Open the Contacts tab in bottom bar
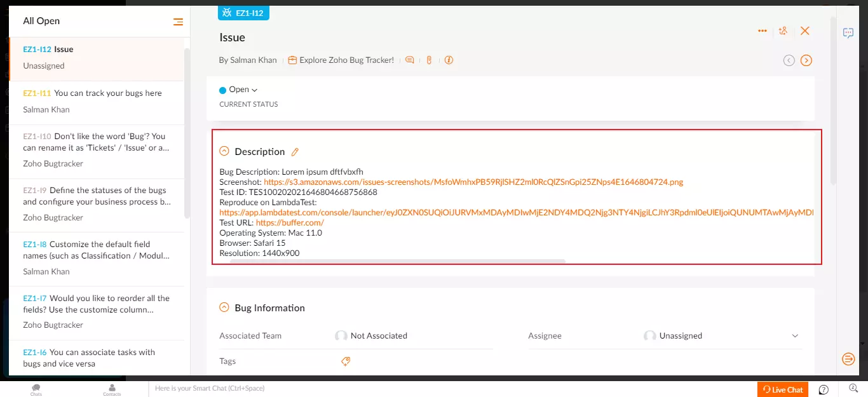The image size is (868, 397). [112, 389]
